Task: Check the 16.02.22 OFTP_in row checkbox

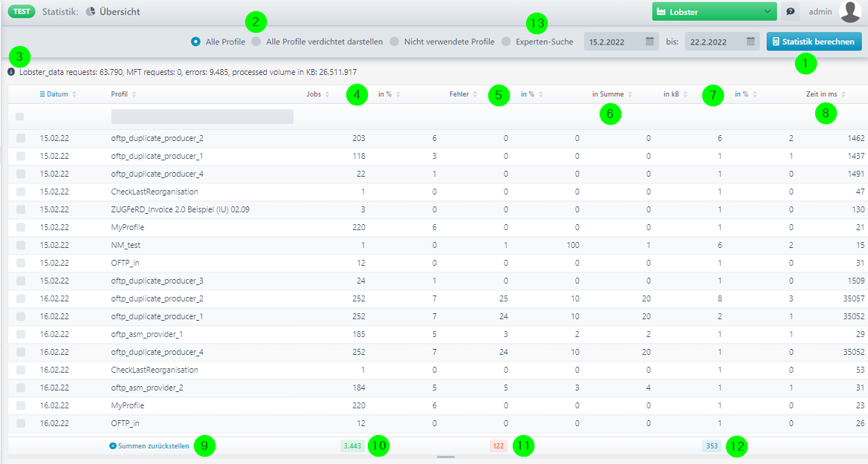Action: pos(21,423)
